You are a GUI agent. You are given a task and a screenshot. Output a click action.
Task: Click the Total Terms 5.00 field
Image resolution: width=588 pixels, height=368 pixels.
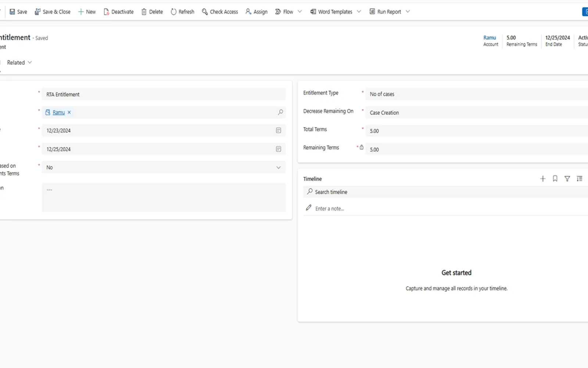point(477,131)
